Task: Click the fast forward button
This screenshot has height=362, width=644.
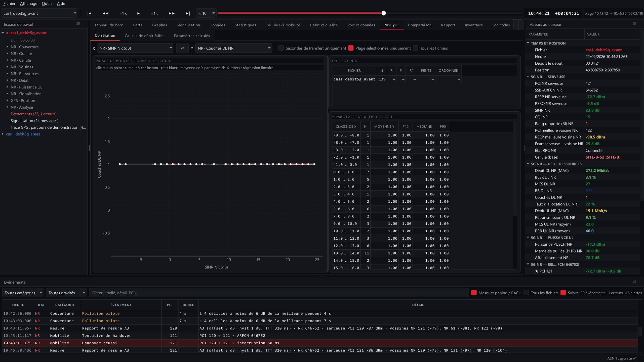Action: [172, 13]
